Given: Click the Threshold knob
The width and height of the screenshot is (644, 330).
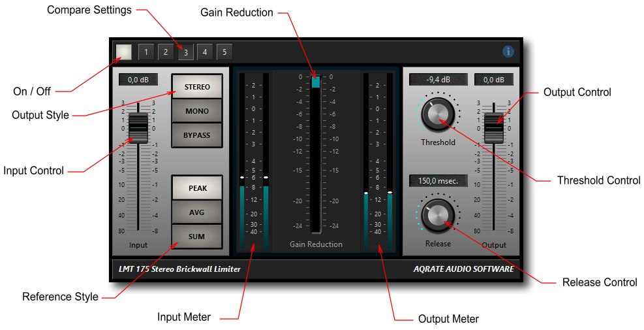Looking at the screenshot, I should pos(438,114).
